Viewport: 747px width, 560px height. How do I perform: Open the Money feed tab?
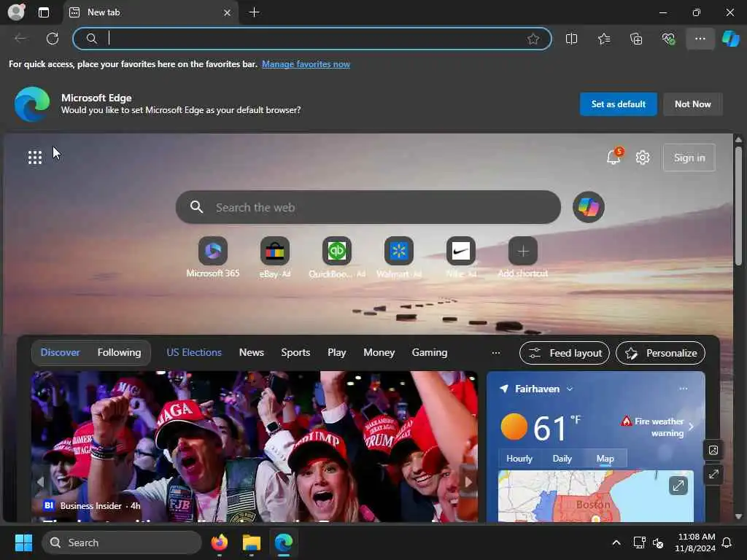[379, 353]
